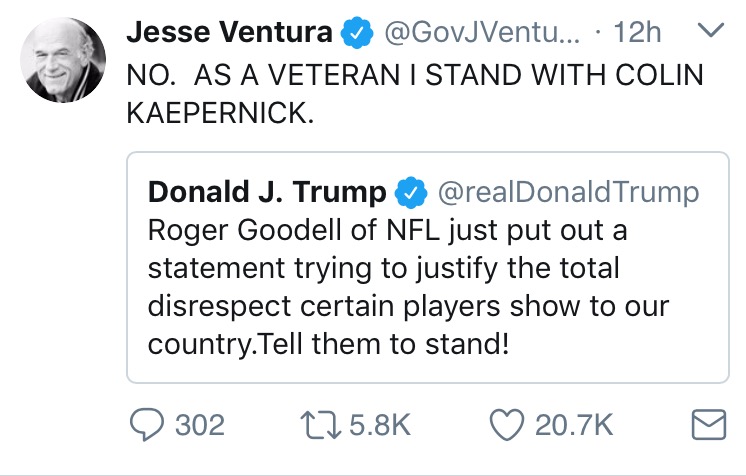746x476 pixels.
Task: Click Jesse Ventura's verified badge
Action: click(x=355, y=33)
